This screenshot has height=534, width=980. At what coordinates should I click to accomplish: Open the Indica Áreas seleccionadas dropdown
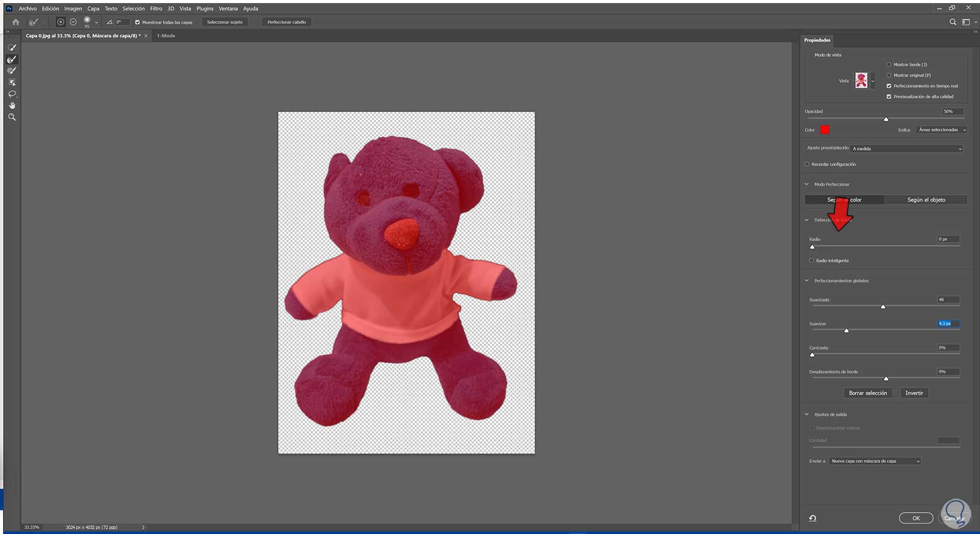[x=942, y=130]
